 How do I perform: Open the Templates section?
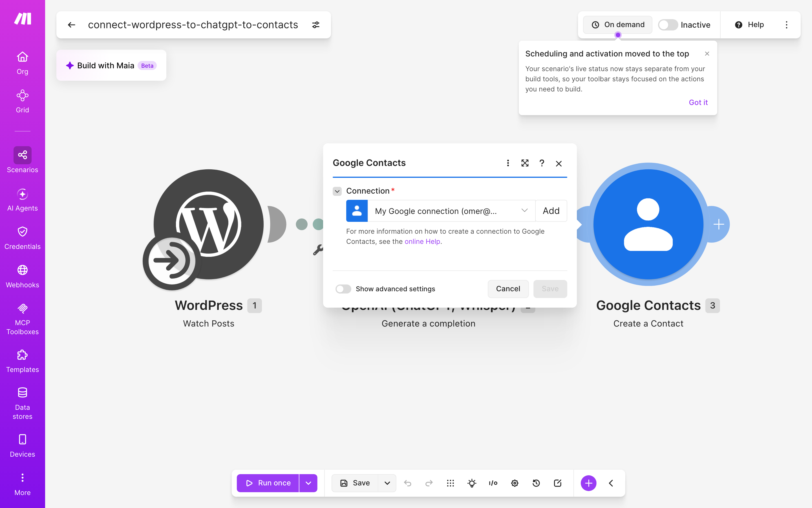(23, 361)
